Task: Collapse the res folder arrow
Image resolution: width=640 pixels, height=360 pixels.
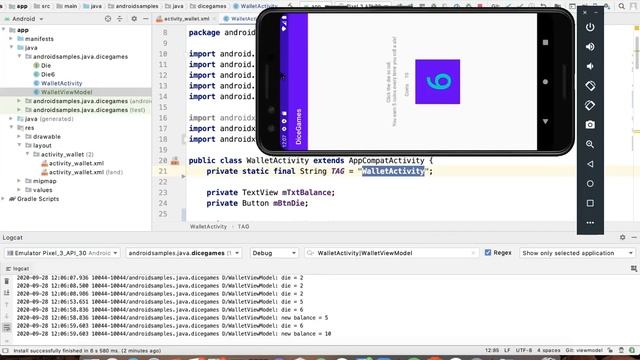Action: [x=11, y=128]
